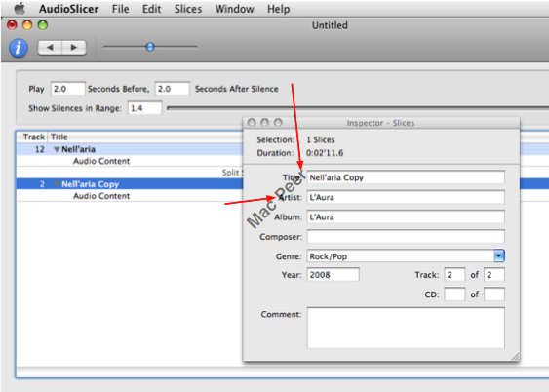Click the Comment text area
The width and height of the screenshot is (549, 392).
click(x=406, y=328)
